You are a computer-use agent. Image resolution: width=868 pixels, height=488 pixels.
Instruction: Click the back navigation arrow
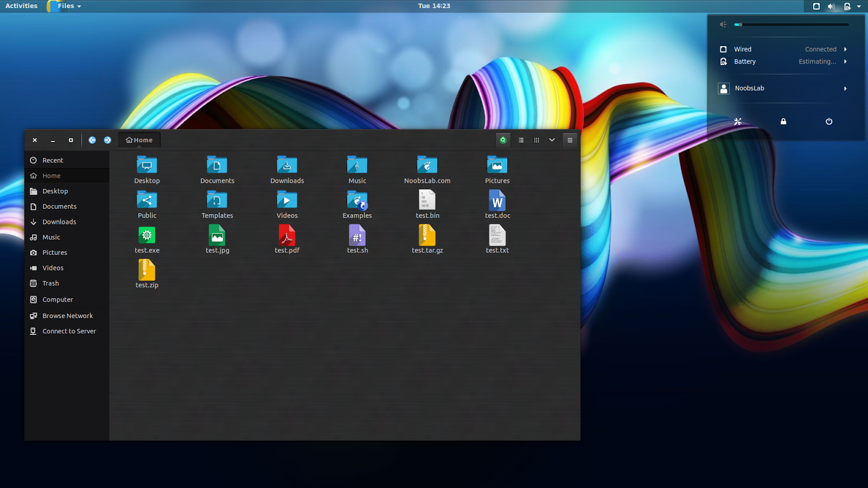coord(92,140)
